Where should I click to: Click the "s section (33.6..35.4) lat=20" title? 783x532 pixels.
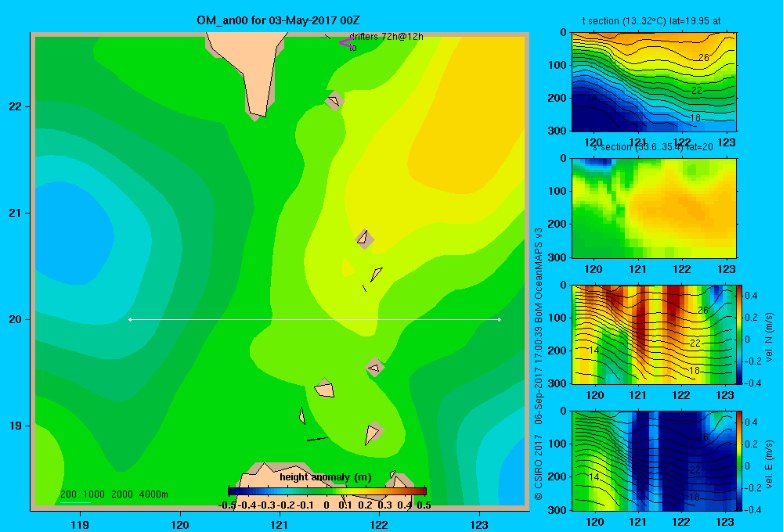pos(653,147)
